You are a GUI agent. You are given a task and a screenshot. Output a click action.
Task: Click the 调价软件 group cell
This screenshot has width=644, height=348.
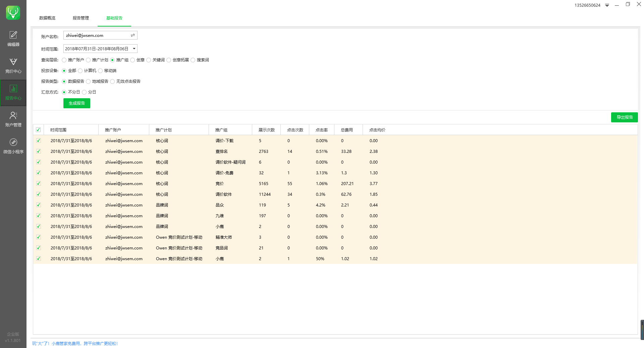tap(224, 194)
